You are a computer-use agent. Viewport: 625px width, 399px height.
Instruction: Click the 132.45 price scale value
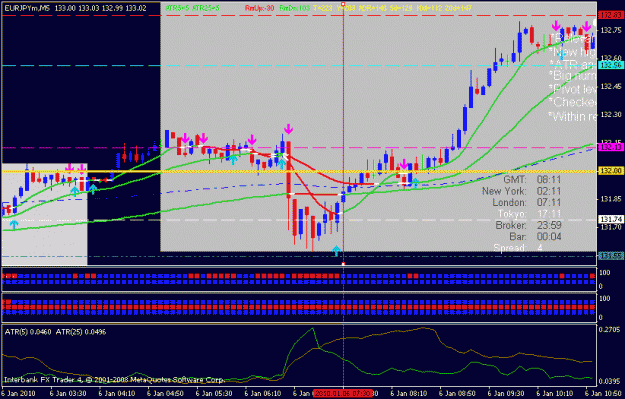click(611, 86)
